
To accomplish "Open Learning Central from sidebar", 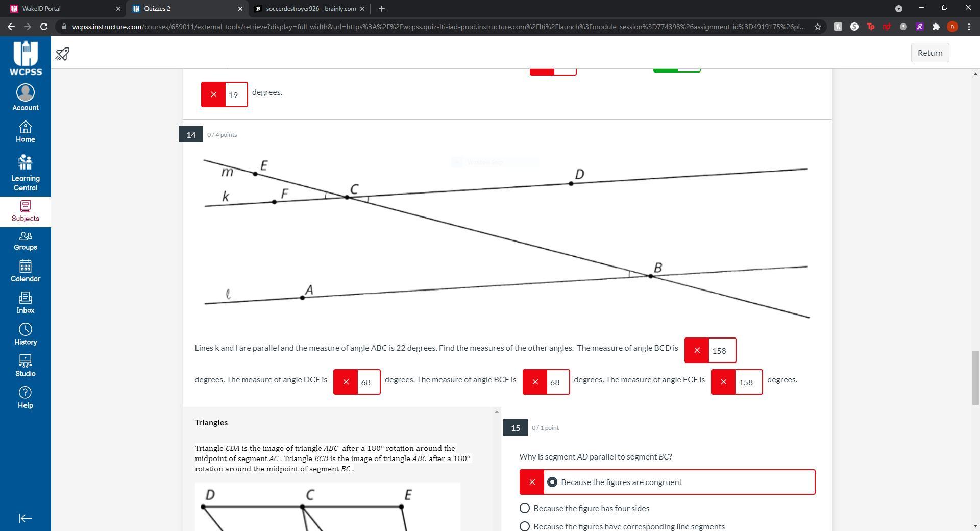I will tap(25, 173).
